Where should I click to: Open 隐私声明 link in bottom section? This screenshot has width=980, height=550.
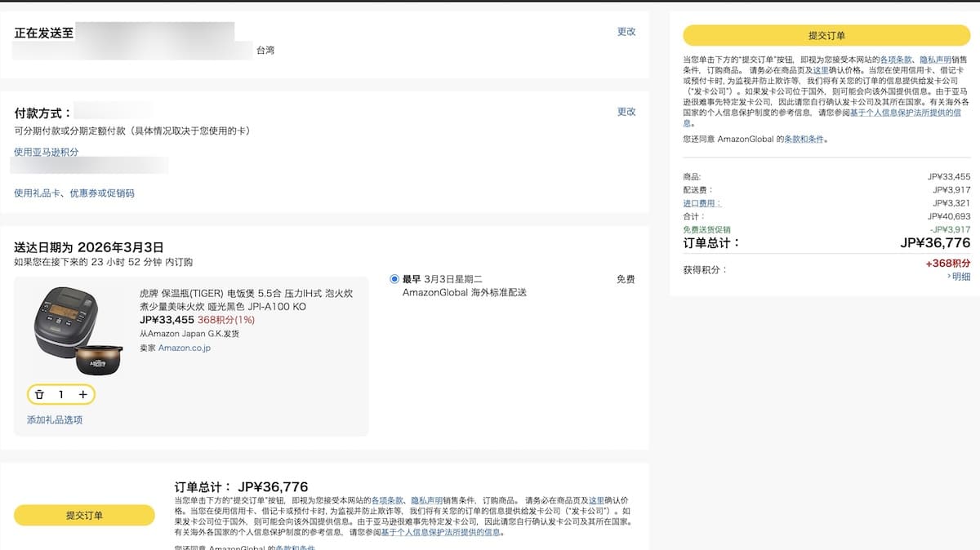point(427,500)
